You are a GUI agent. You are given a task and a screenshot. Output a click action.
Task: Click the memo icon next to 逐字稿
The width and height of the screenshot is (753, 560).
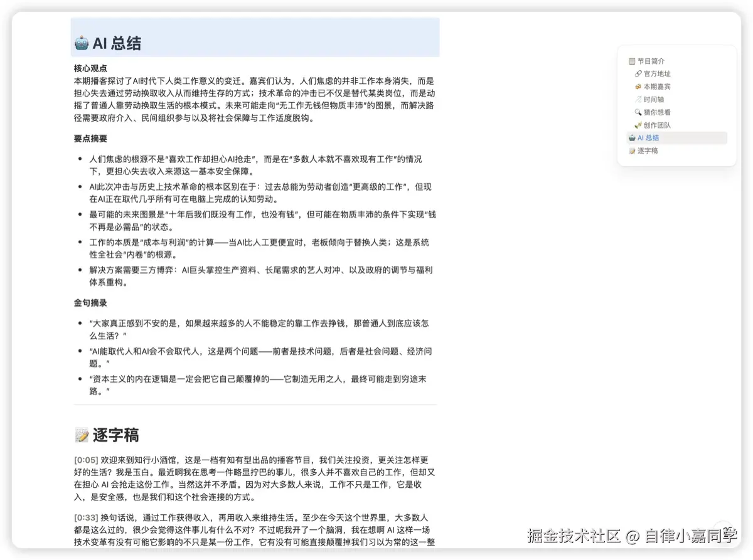pos(631,151)
